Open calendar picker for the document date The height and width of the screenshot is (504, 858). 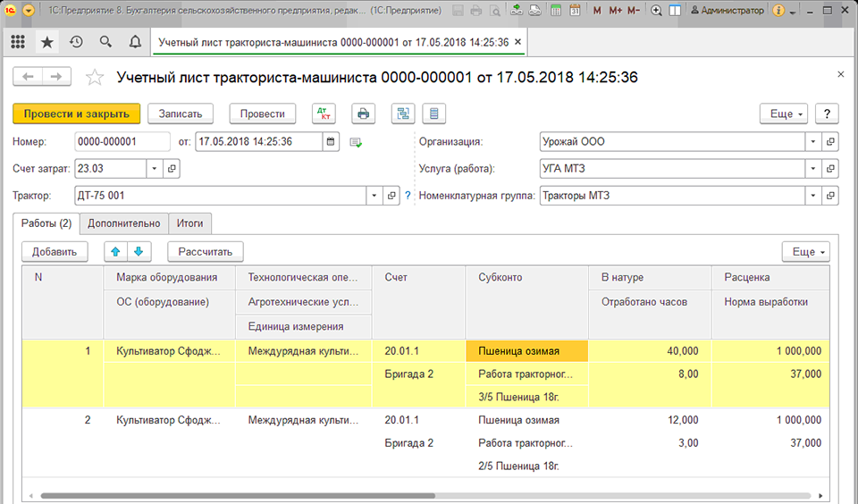coord(331,142)
